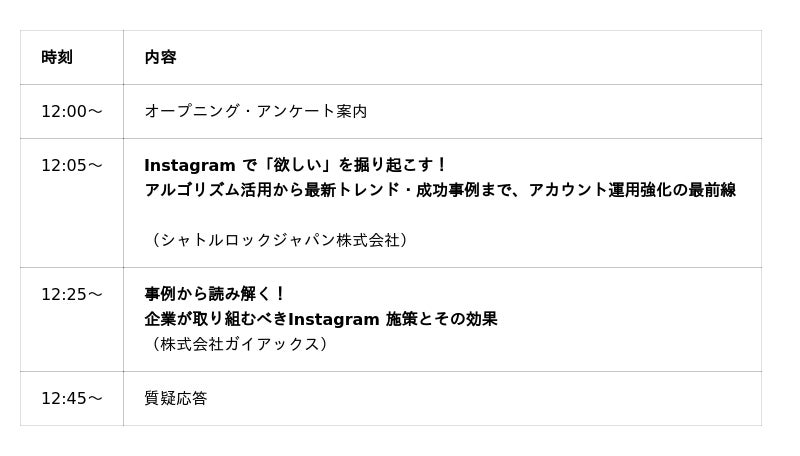Image resolution: width=800 pixels, height=456 pixels.
Task: Click the 「欲しい」を掘り起こす！ heading phrase
Action: 355,165
